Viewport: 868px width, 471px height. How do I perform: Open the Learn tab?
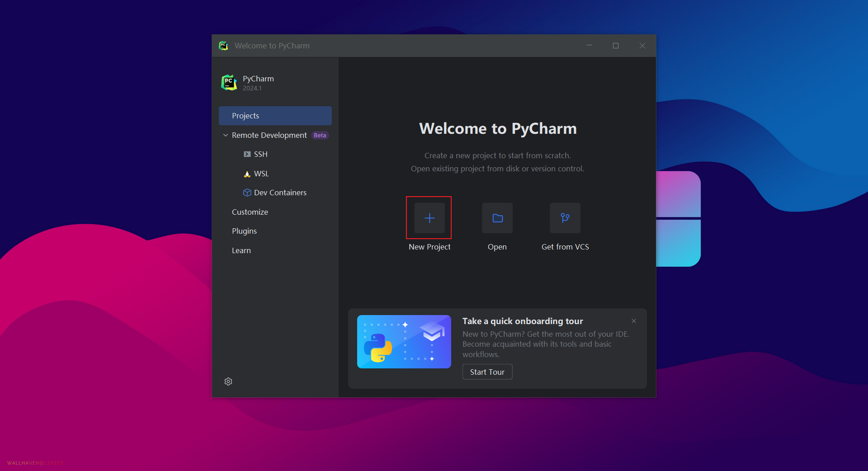click(241, 250)
